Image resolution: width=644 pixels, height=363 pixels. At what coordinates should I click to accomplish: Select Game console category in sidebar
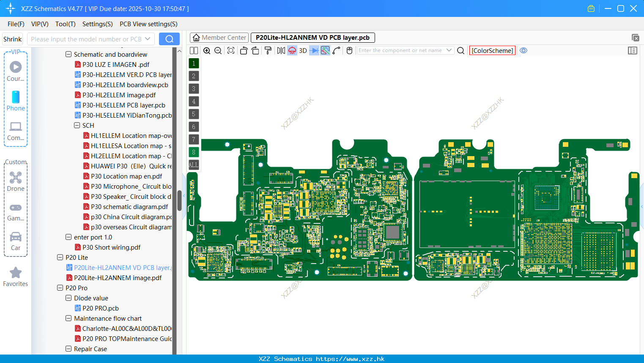click(x=16, y=212)
